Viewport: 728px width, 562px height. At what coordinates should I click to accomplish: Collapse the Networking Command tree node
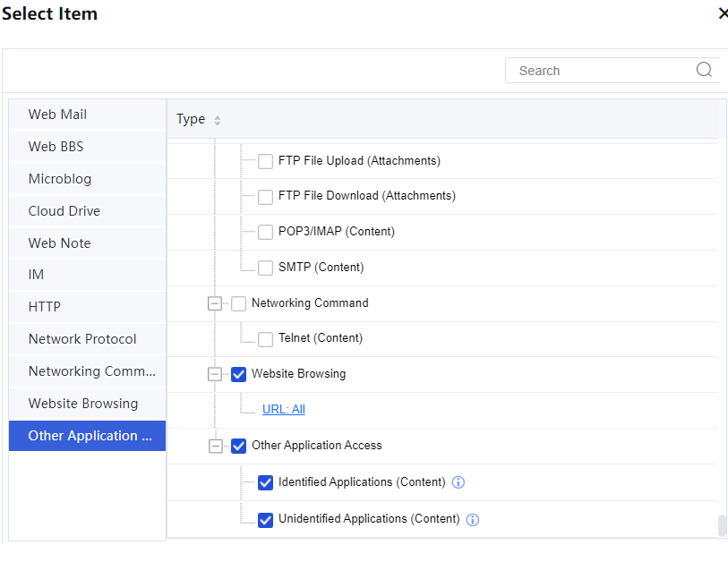(214, 303)
